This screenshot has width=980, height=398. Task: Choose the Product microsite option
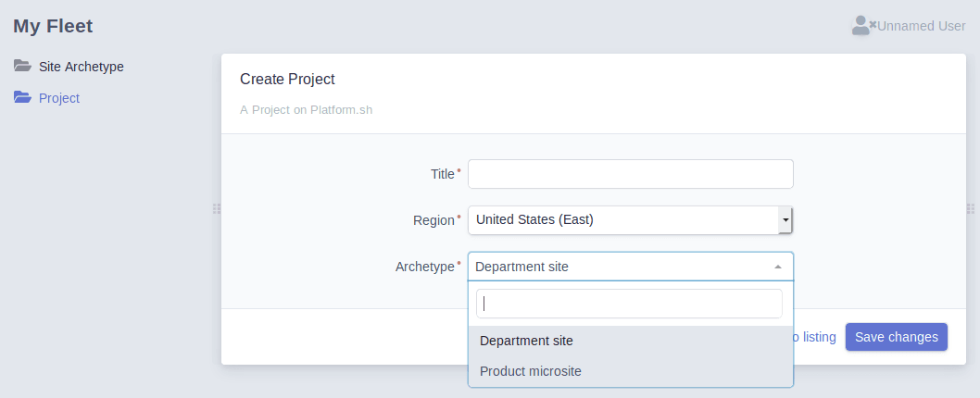tap(631, 371)
